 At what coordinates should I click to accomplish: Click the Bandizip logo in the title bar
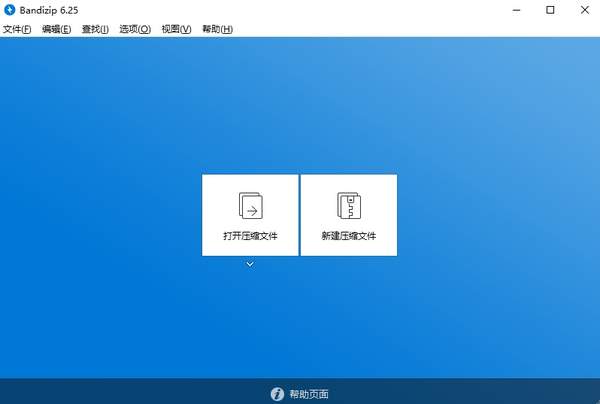click(10, 10)
